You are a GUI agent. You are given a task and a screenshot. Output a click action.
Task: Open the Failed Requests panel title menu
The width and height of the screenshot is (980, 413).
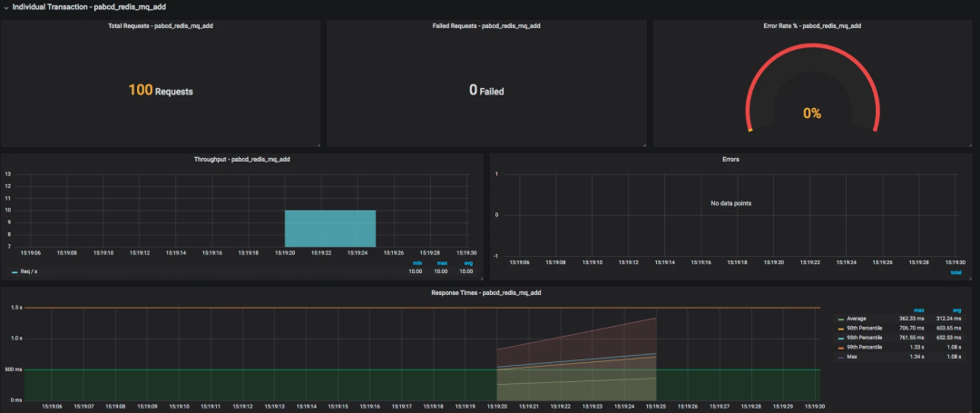pyautogui.click(x=486, y=26)
